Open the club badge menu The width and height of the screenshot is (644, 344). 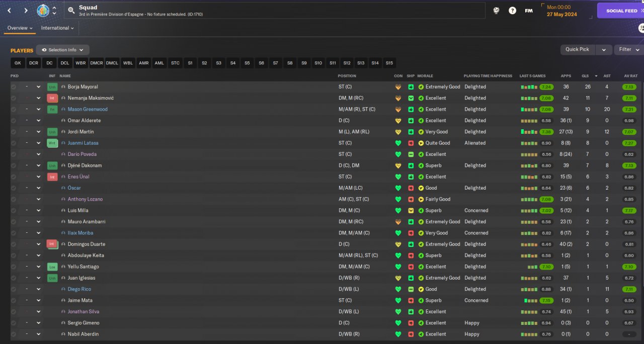43,11
